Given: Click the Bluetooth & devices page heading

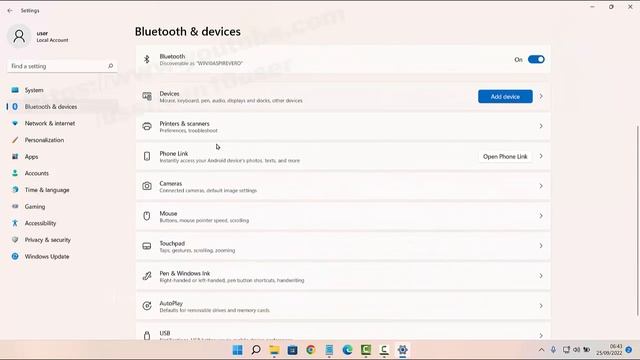Looking at the screenshot, I should (188, 31).
